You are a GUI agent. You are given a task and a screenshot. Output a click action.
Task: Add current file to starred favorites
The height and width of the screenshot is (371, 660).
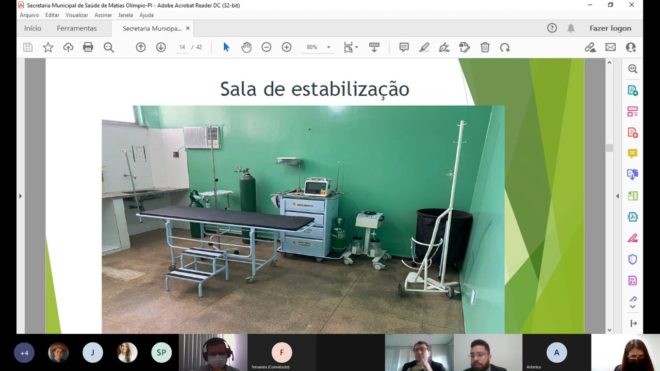pyautogui.click(x=48, y=47)
